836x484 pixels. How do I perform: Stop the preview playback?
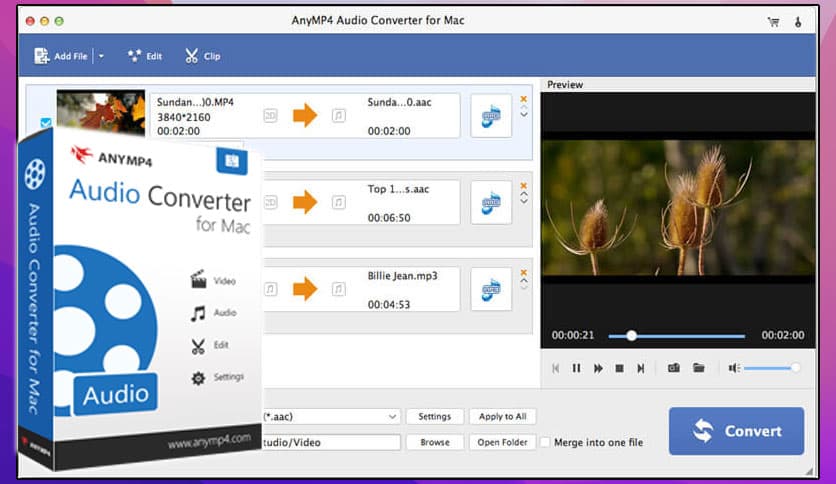(x=620, y=368)
